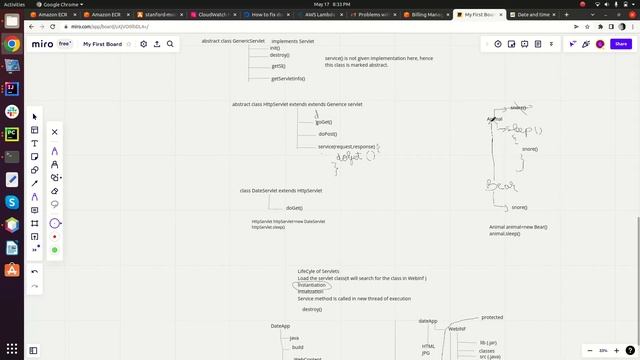640x360 pixels.
Task: Export the board with the upload icon
Action: [157, 44]
